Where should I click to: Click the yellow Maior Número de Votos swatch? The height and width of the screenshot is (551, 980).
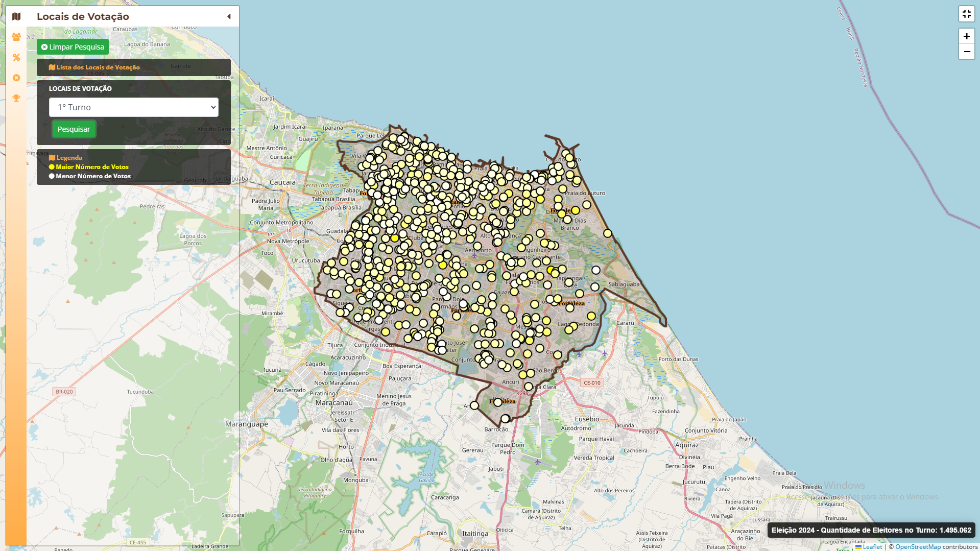(52, 167)
